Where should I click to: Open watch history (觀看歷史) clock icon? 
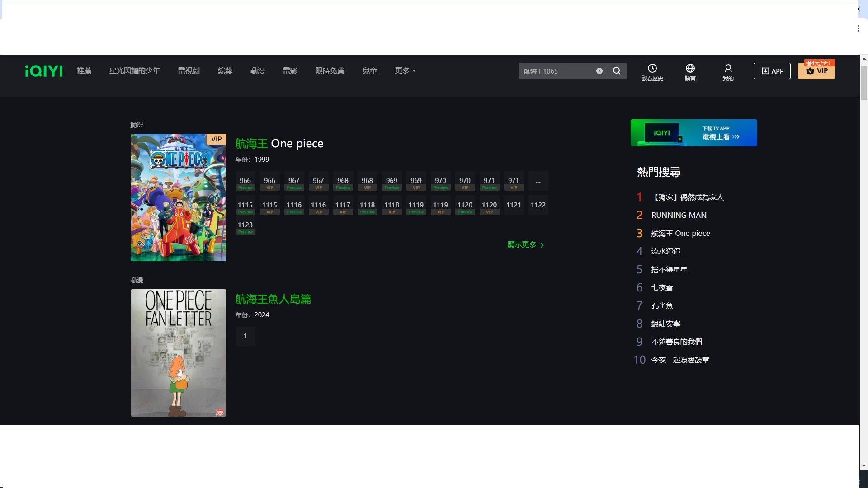[x=652, y=72]
